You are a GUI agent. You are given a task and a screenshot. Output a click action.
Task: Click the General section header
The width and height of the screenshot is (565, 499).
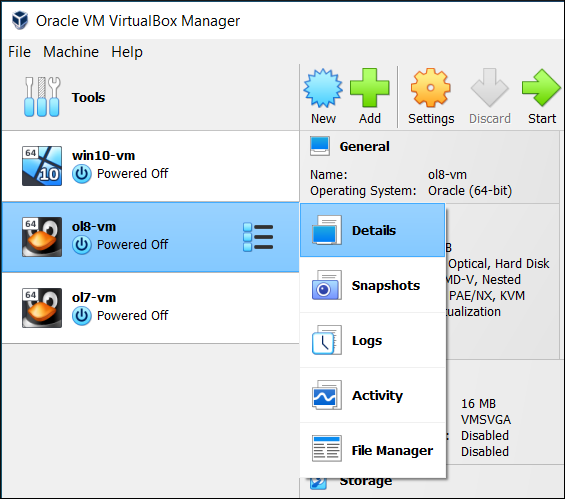tap(364, 147)
